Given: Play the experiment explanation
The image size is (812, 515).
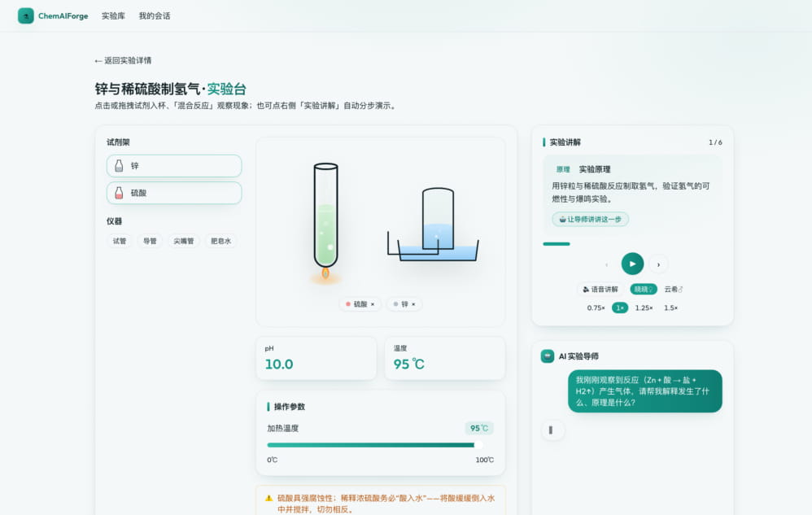Looking at the screenshot, I should click(632, 264).
